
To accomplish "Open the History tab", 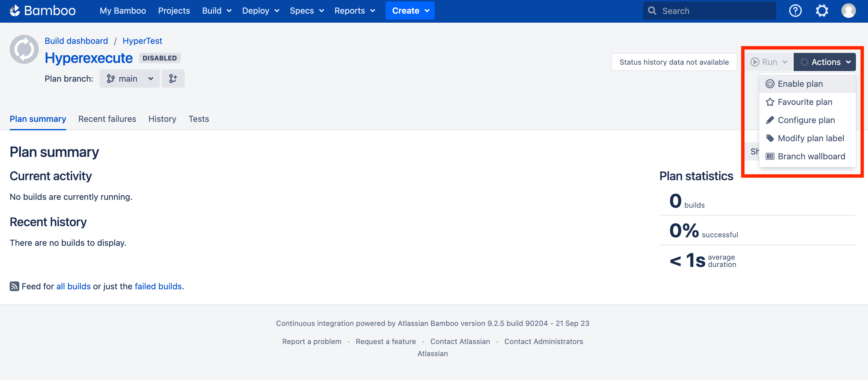I will point(162,119).
